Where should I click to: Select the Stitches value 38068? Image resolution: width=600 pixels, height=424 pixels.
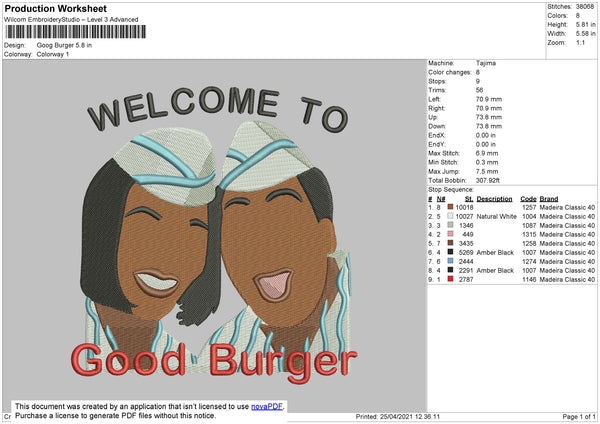pos(585,7)
